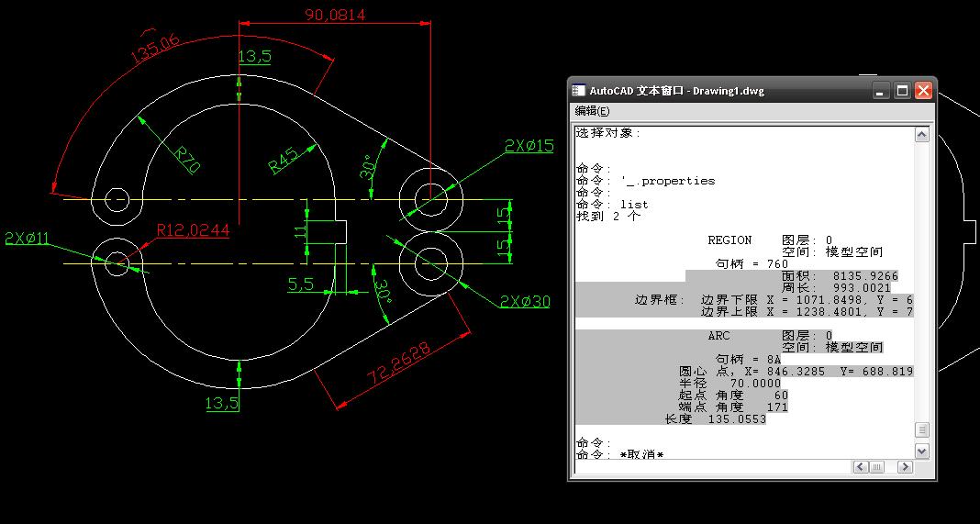Click the vertical scrollbar up arrow
Screen dimensions: 980x524
point(921,134)
